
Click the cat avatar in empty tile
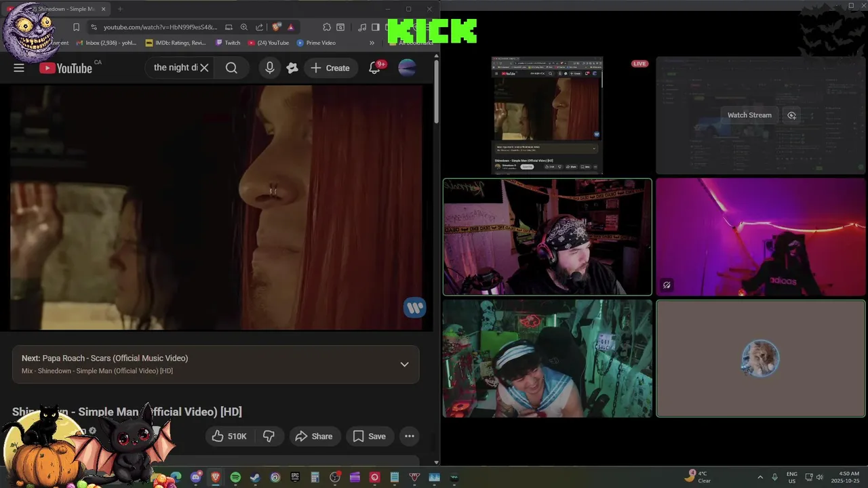click(x=760, y=359)
